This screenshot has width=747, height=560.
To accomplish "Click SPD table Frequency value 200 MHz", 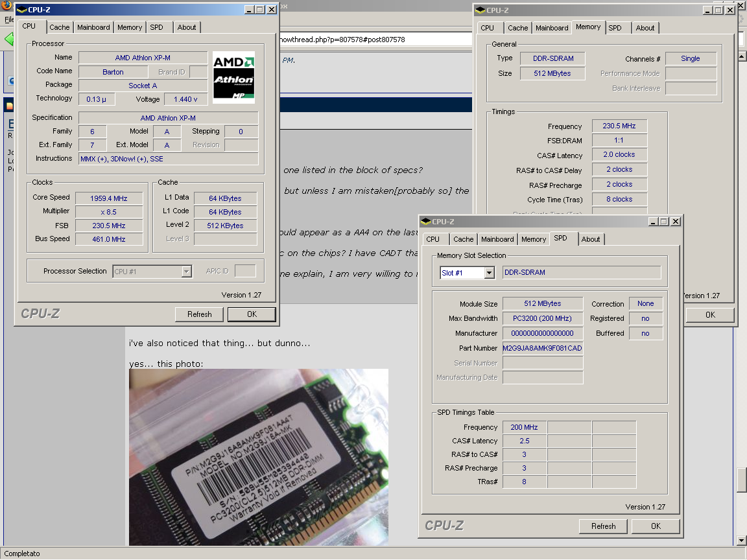I will click(x=524, y=427).
